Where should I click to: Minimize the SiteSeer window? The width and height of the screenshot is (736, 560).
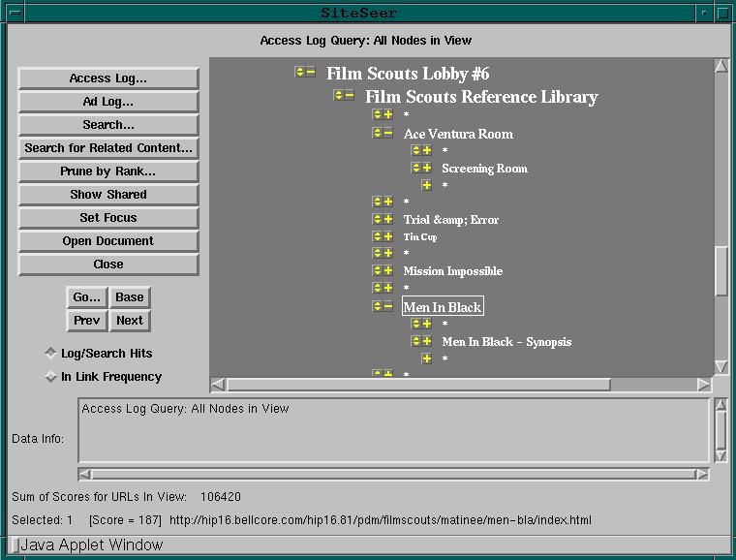click(x=704, y=13)
